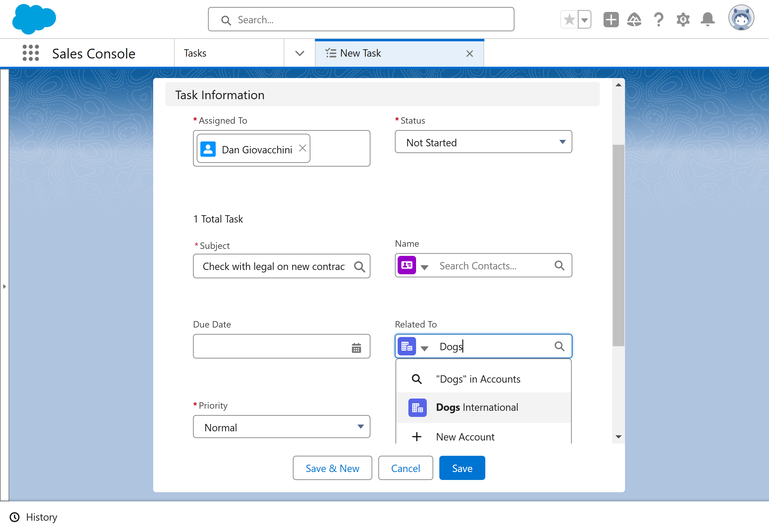Click the form scrollbar down arrow
The height and width of the screenshot is (532, 769).
[618, 437]
